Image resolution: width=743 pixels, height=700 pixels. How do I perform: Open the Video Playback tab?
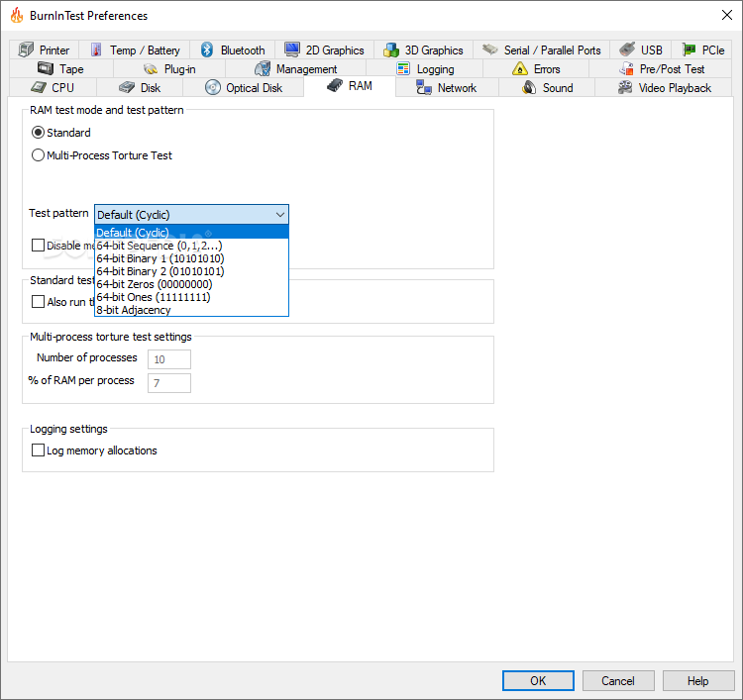[x=664, y=87]
